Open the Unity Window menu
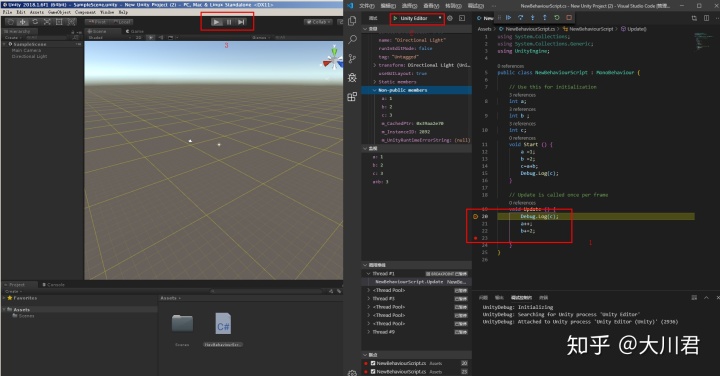Image resolution: width=720 pixels, height=376 pixels. (x=107, y=12)
